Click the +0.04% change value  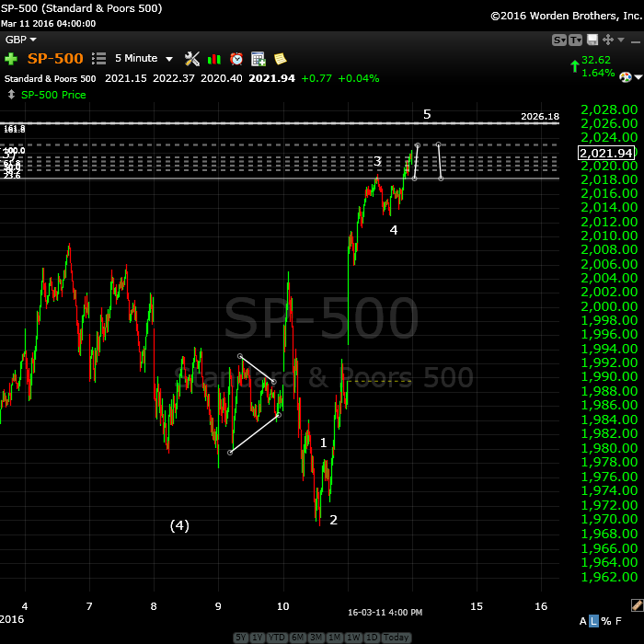[x=359, y=78]
